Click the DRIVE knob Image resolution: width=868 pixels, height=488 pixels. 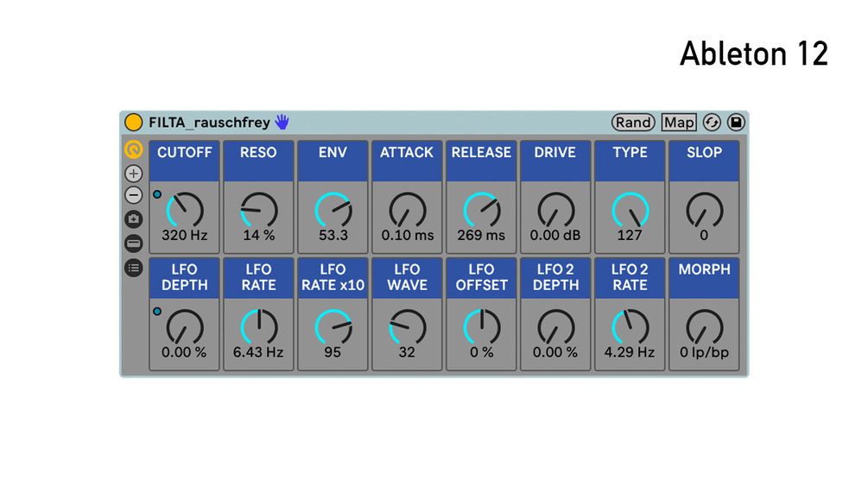(x=556, y=210)
